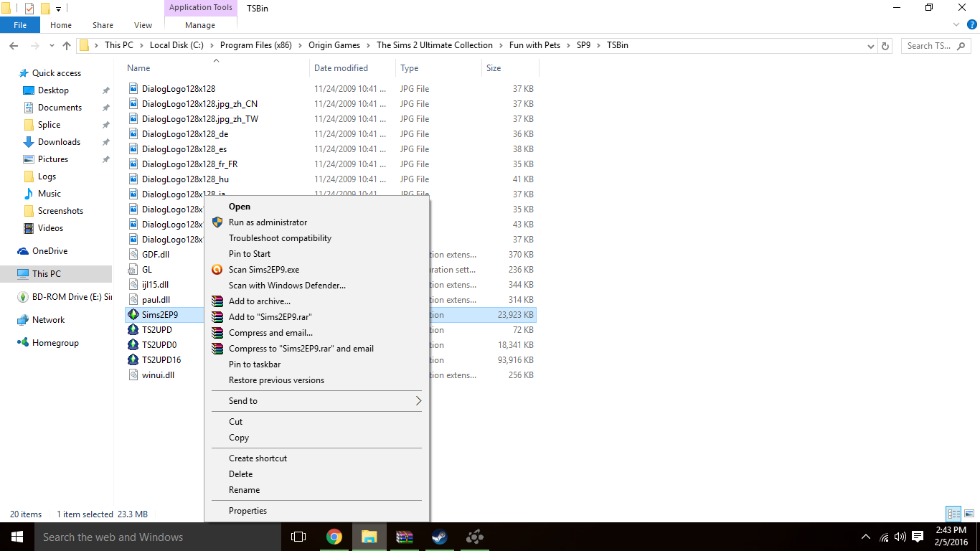The image size is (980, 551).
Task: Show hidden system tray icons
Action: pos(866,537)
